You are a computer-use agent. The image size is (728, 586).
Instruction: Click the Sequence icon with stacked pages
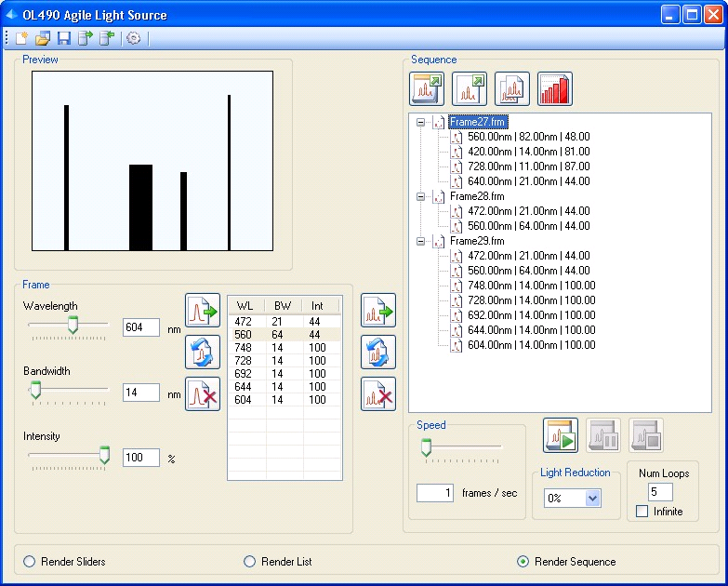pyautogui.click(x=512, y=88)
